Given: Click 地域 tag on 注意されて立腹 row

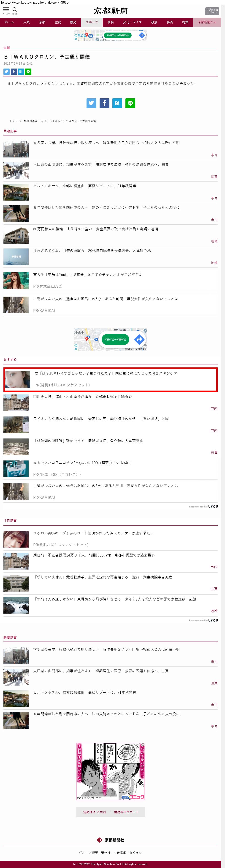Looking at the screenshot, I should pos(214,263).
